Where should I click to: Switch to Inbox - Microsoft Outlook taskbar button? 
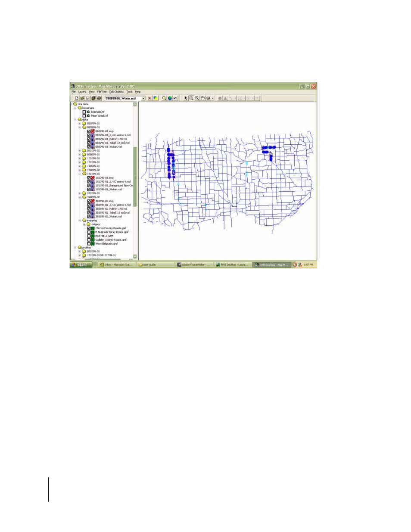pos(116,264)
